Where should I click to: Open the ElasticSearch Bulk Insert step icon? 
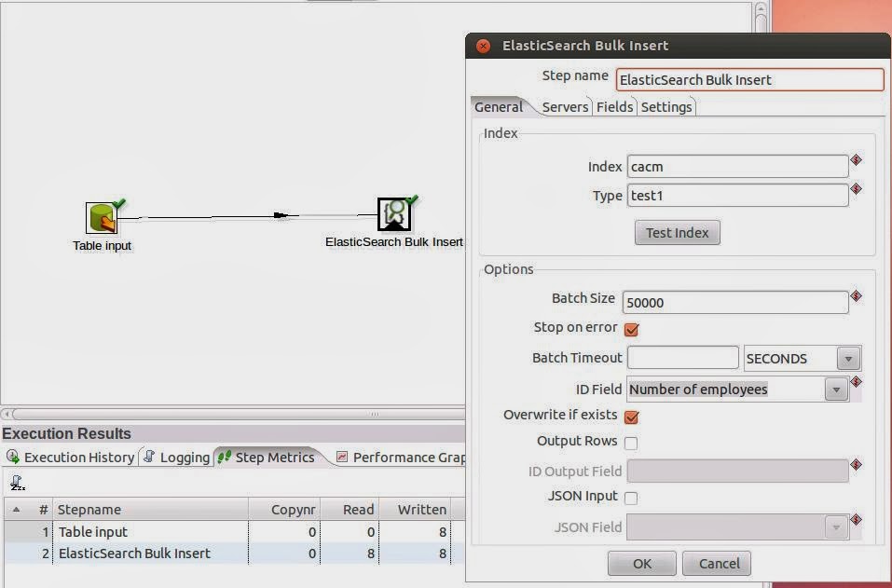(x=394, y=212)
